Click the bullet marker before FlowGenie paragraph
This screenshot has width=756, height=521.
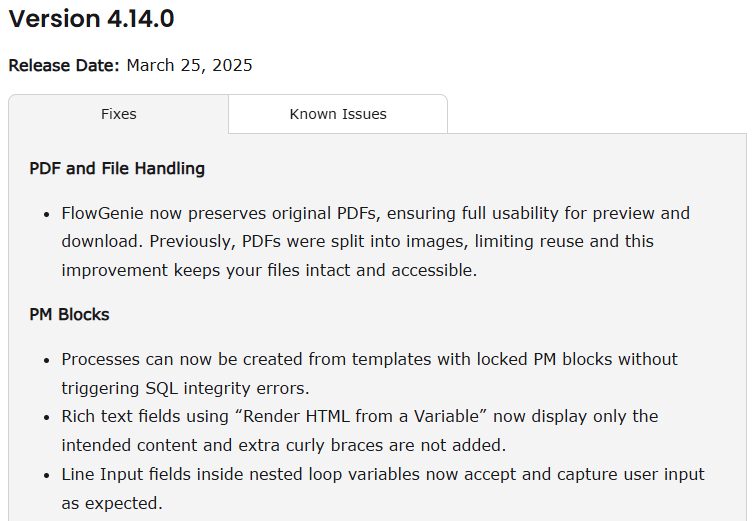tap(47, 214)
